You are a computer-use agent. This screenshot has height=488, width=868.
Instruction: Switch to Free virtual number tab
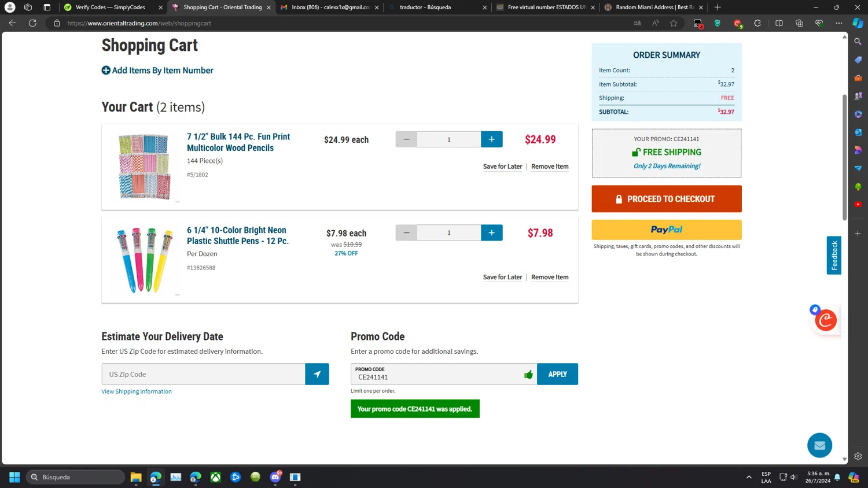(x=546, y=8)
